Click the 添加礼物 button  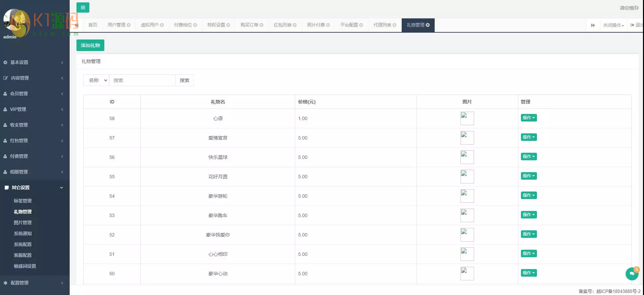pos(90,45)
